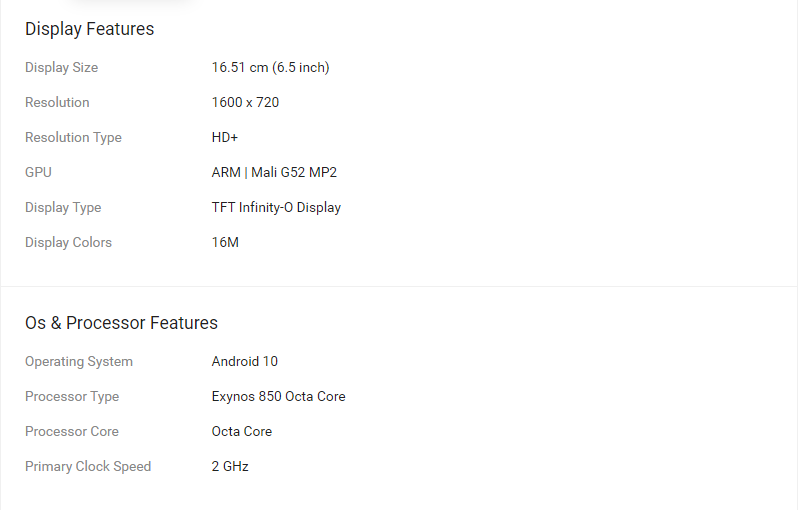Screen dimensions: 802x510
Task: Select the 16M colors value
Action: pyautogui.click(x=225, y=242)
